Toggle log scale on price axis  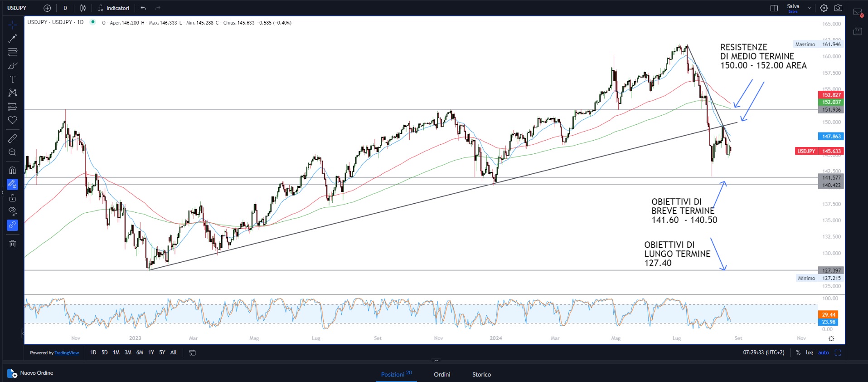click(810, 353)
